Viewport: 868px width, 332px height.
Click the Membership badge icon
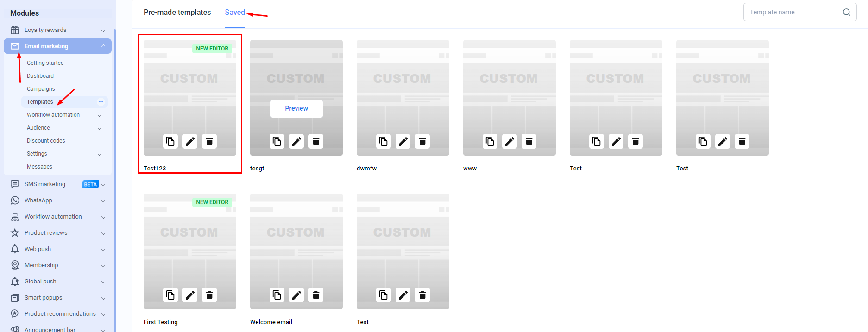click(x=15, y=265)
